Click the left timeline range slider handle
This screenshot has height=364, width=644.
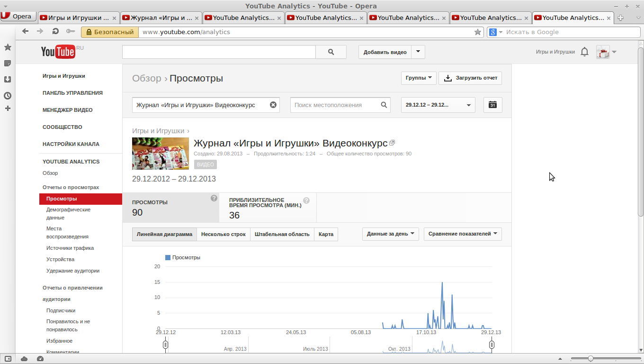165,345
